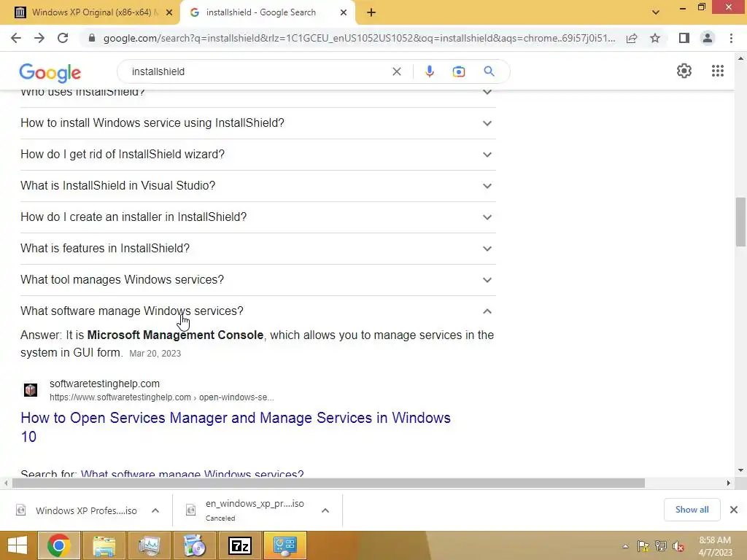Click into the Google search box
The height and width of the screenshot is (560, 747).
tap(258, 71)
